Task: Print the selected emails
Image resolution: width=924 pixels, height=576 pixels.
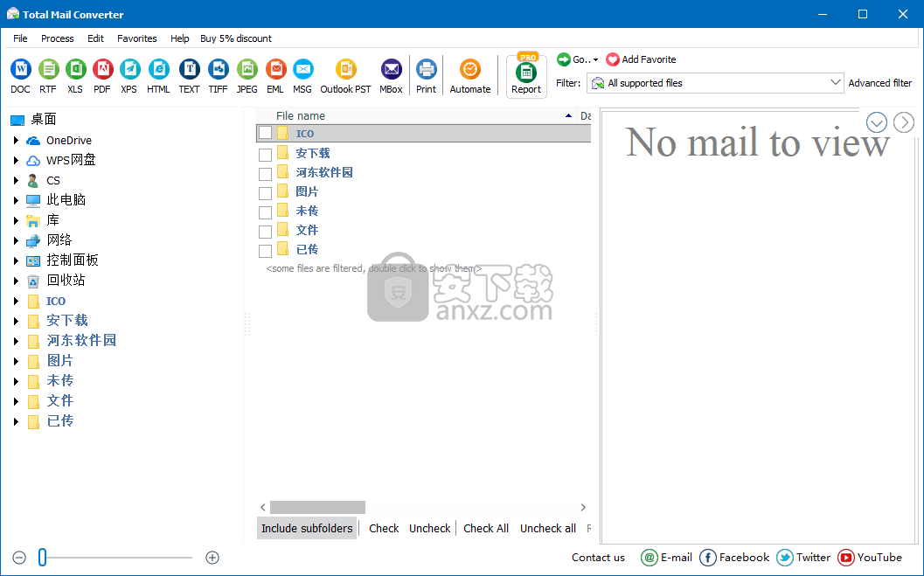Action: click(426, 76)
